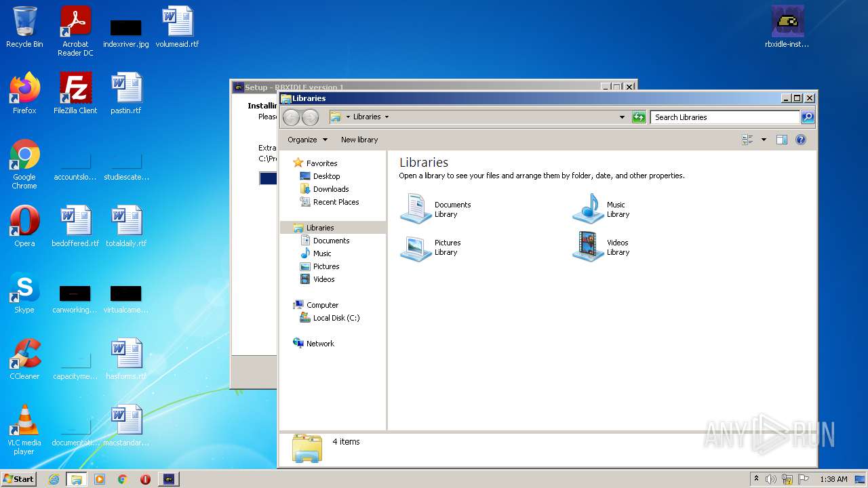Viewport: 868px width, 488px height.
Task: Click Chrome icon in taskbar
Action: coord(123,479)
